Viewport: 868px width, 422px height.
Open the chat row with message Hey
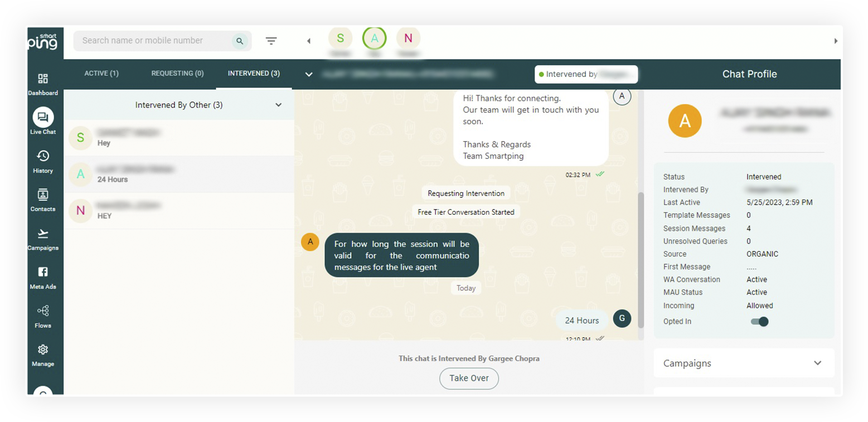(x=179, y=138)
